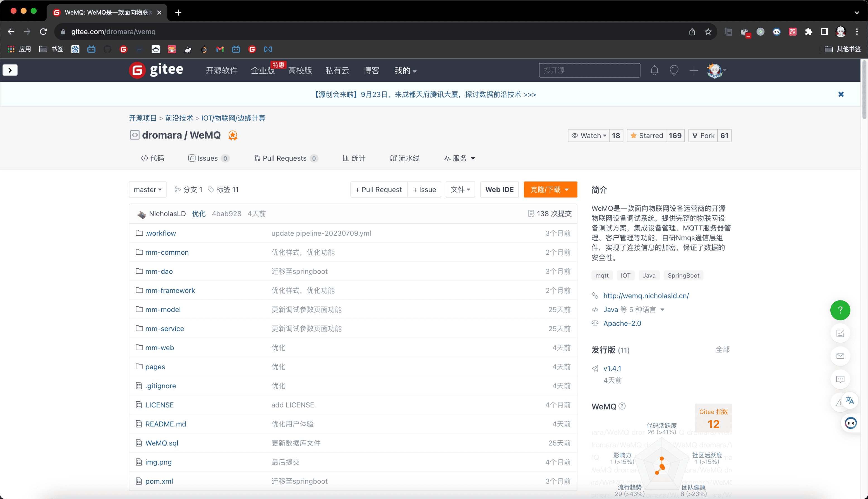Click the Web IDE button

[499, 189]
